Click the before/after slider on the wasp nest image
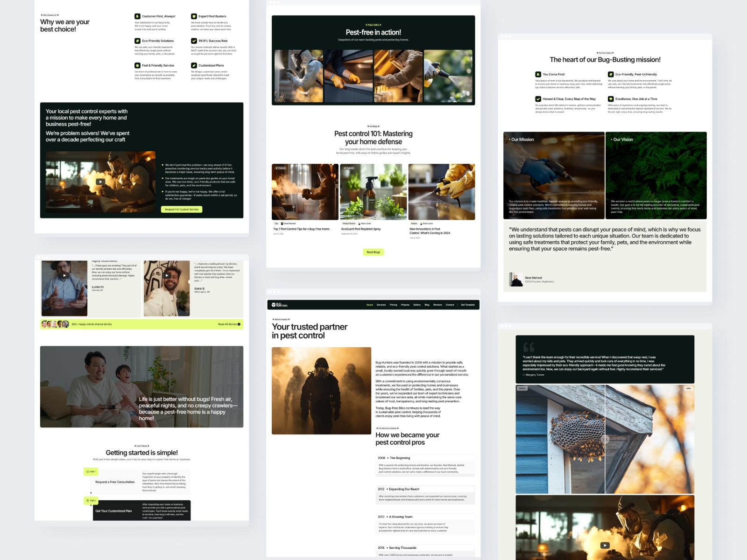 [x=606, y=439]
